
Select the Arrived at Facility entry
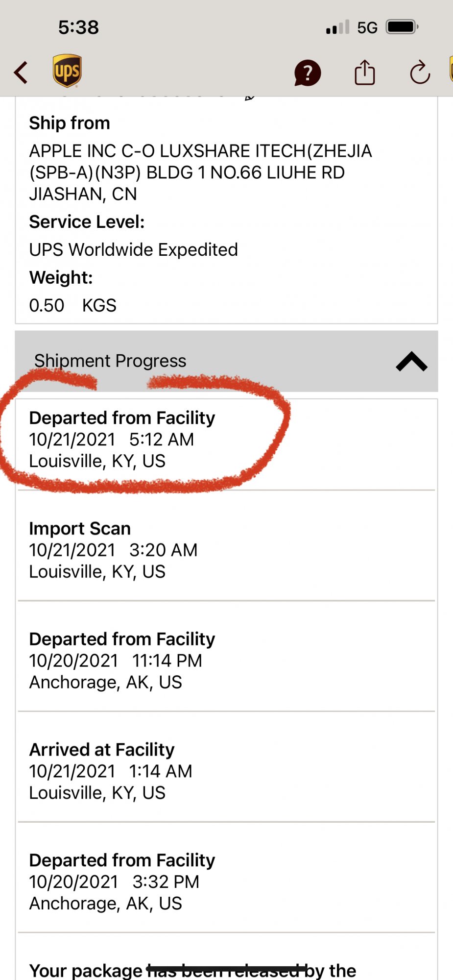tap(111, 771)
